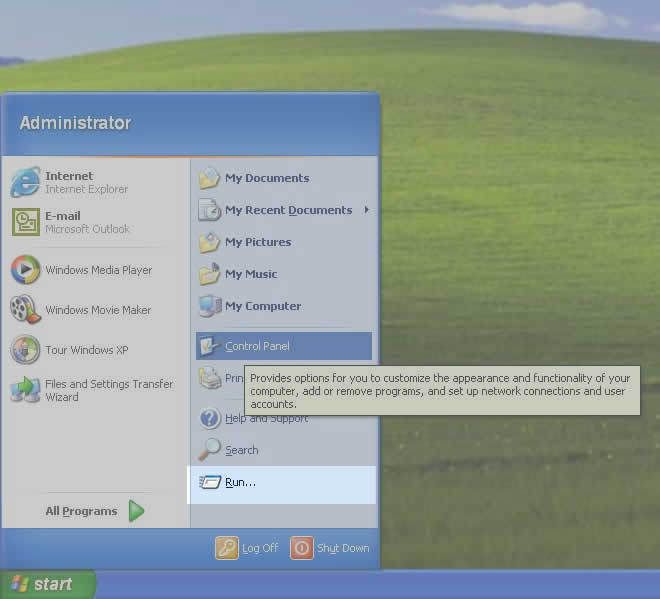660x599 pixels.
Task: Open Files and Settings Transfer Wizard icon
Action: coord(25,389)
